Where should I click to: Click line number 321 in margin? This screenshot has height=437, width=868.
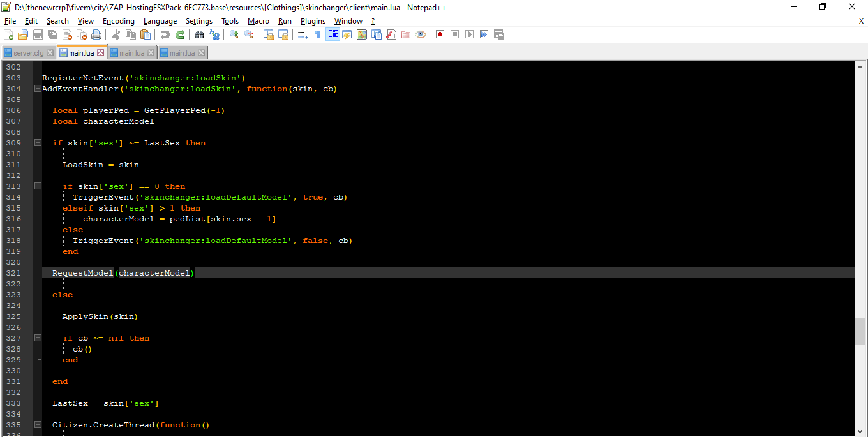[13, 273]
